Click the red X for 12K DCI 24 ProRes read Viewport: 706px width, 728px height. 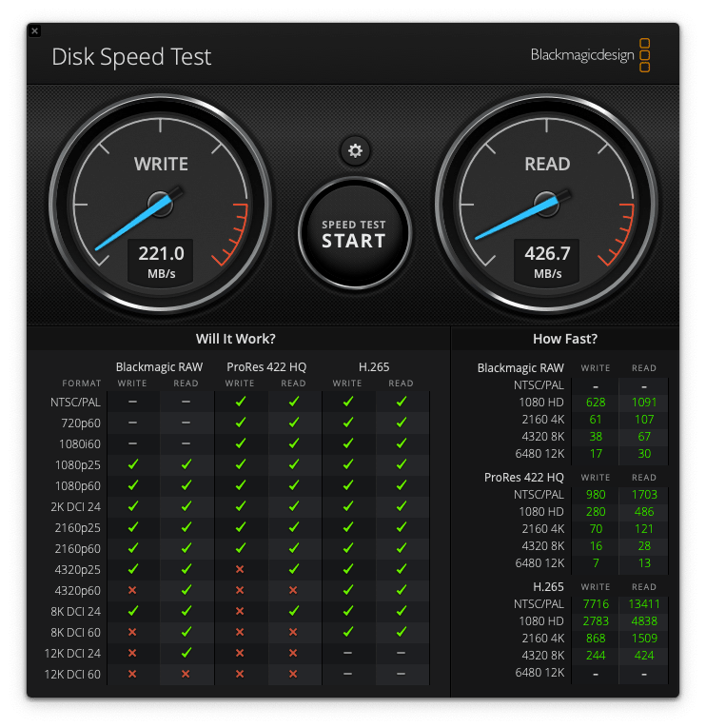(293, 653)
